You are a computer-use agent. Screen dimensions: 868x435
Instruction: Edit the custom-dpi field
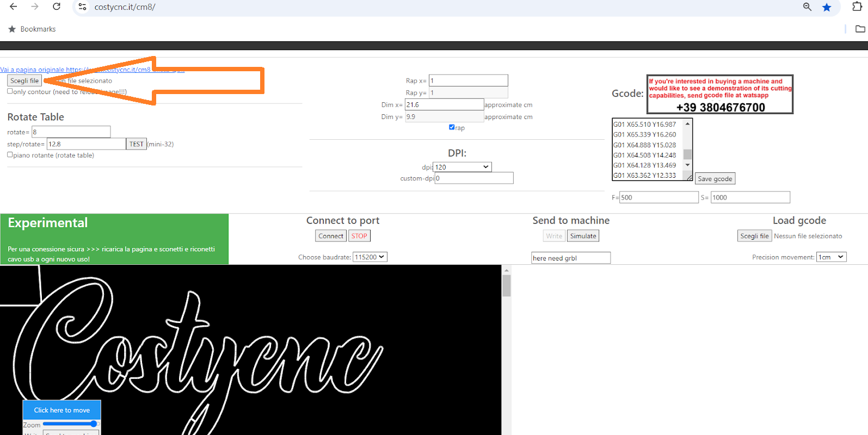(474, 178)
